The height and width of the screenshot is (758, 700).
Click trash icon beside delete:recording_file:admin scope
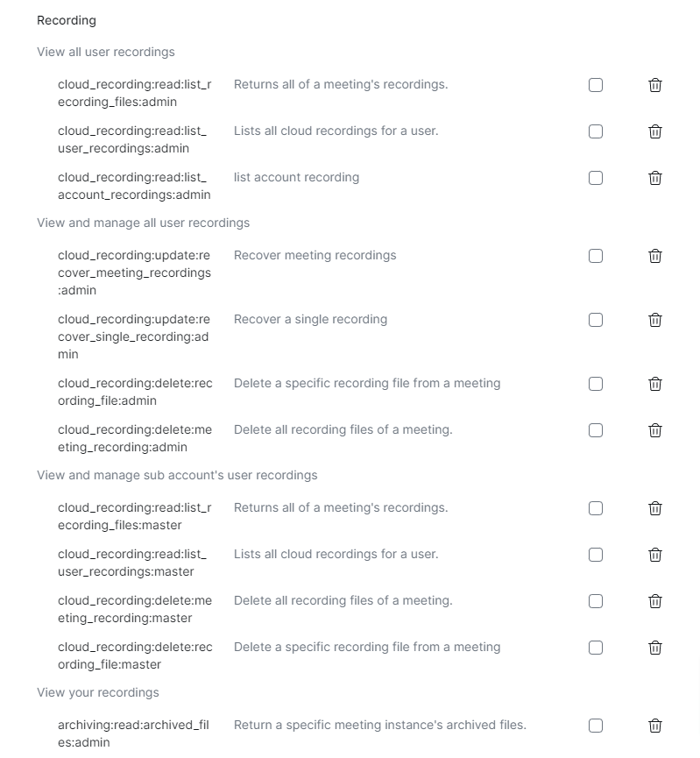coord(654,384)
